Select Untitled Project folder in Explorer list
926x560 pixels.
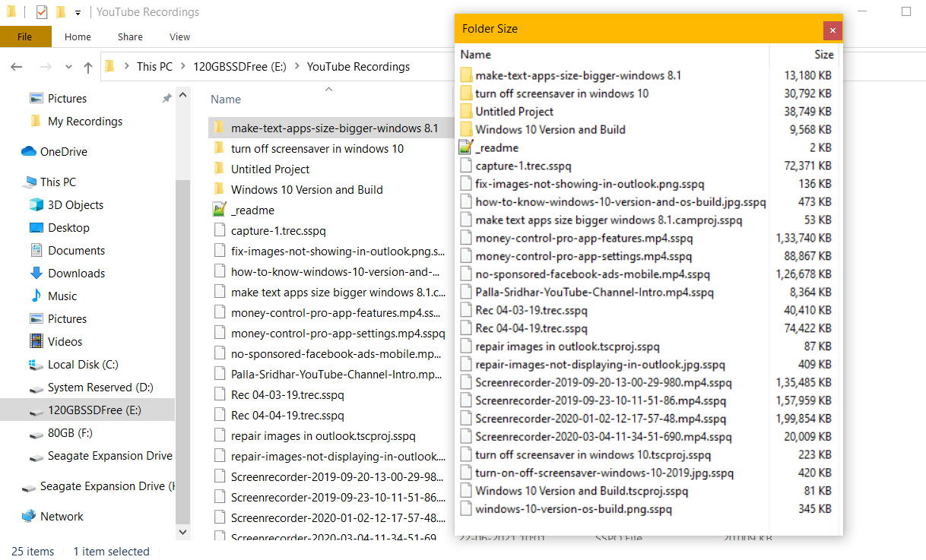[x=270, y=169]
